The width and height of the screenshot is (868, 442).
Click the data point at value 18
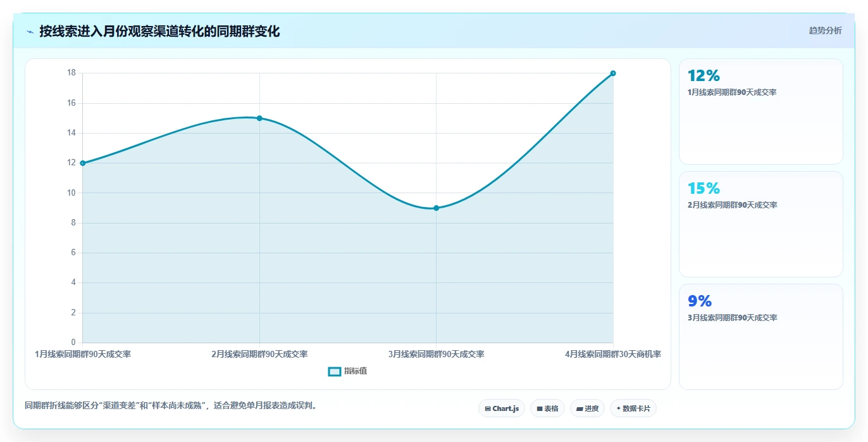(x=613, y=73)
